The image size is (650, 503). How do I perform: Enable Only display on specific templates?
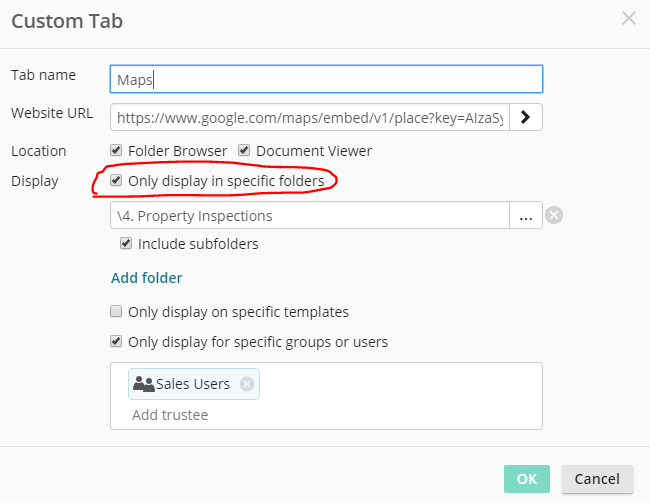pos(116,312)
